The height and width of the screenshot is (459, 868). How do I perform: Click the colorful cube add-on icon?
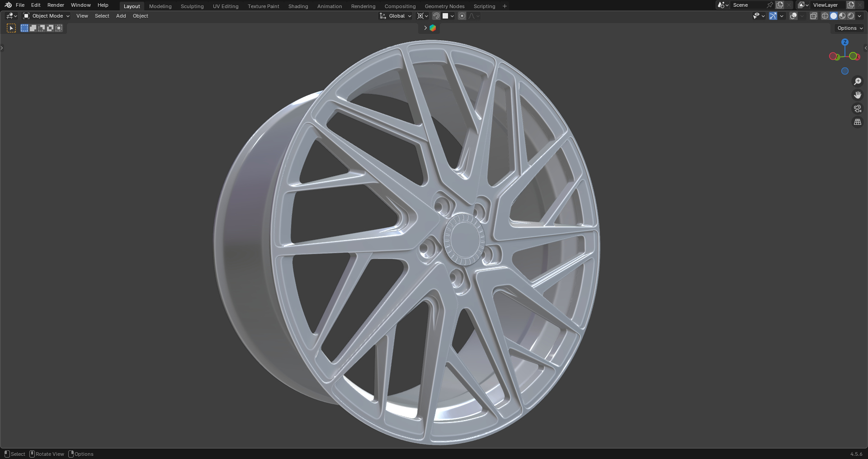433,28
